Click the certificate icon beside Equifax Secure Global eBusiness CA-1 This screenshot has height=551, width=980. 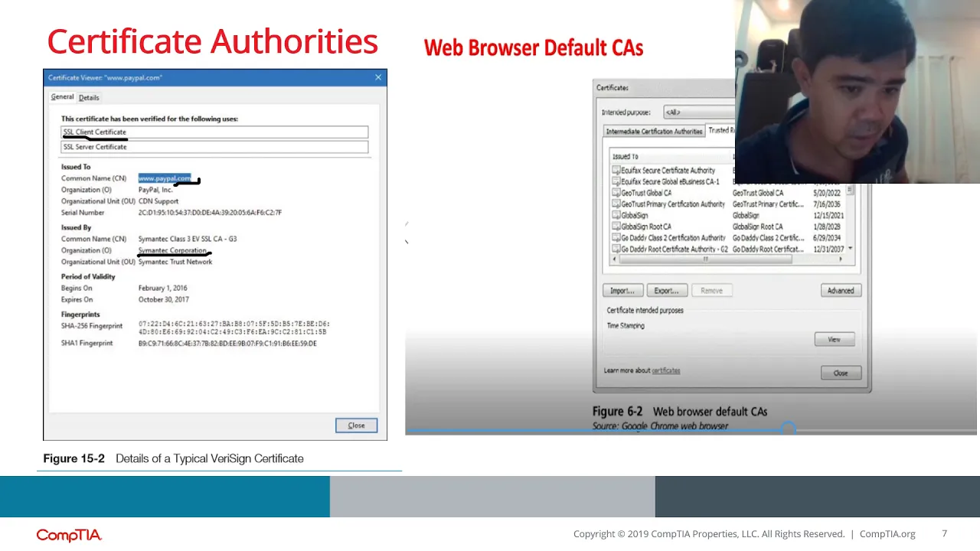(616, 182)
